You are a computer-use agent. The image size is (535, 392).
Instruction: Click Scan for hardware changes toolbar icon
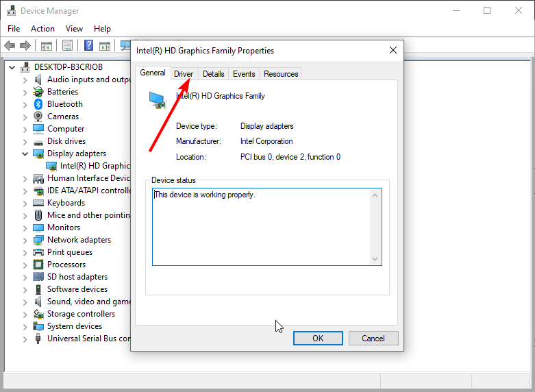tap(125, 45)
